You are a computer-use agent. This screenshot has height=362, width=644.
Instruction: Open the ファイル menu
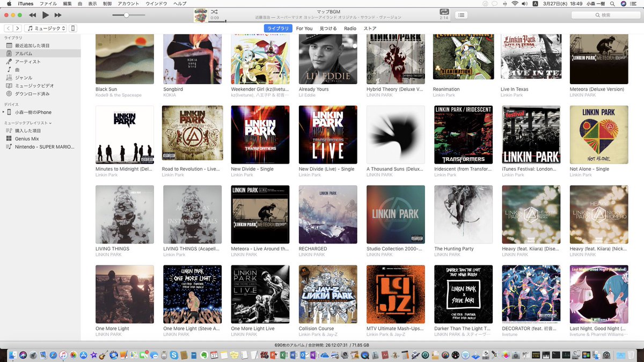pos(48,4)
